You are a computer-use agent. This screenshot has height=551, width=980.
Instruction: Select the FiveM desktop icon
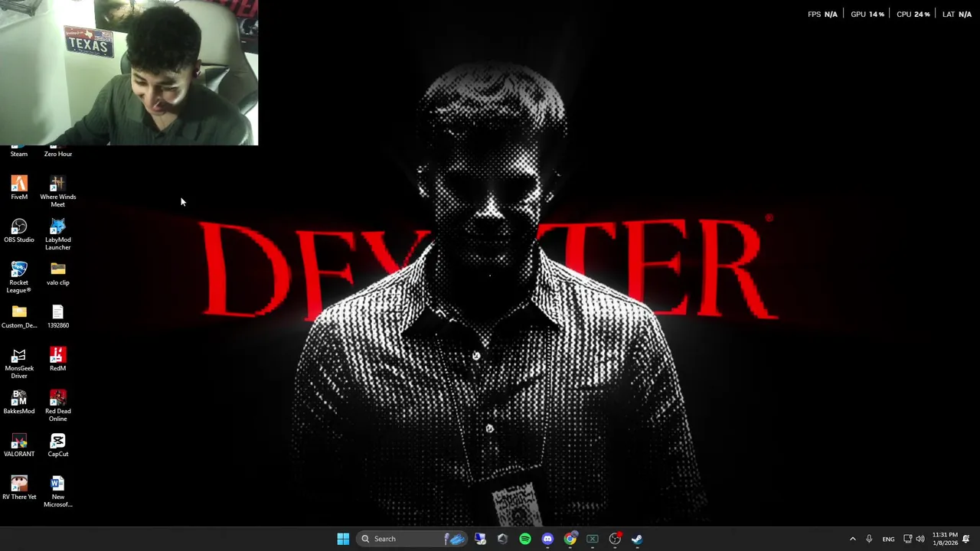(19, 188)
